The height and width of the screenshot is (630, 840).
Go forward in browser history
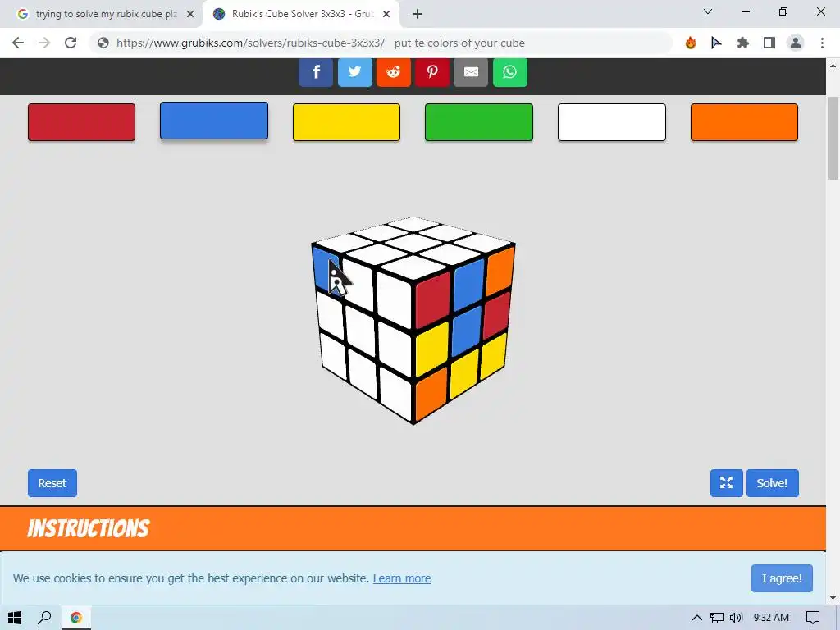pos(44,43)
